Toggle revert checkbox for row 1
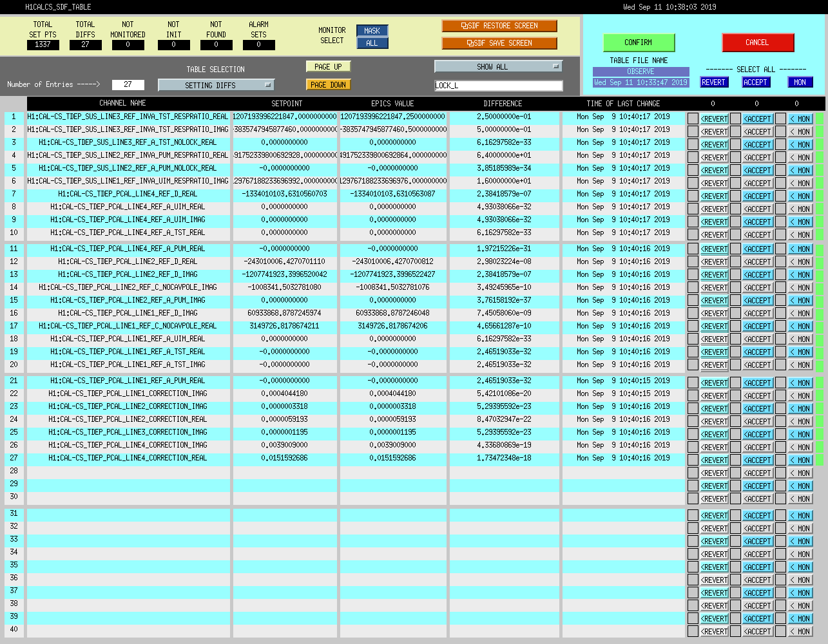 point(693,119)
